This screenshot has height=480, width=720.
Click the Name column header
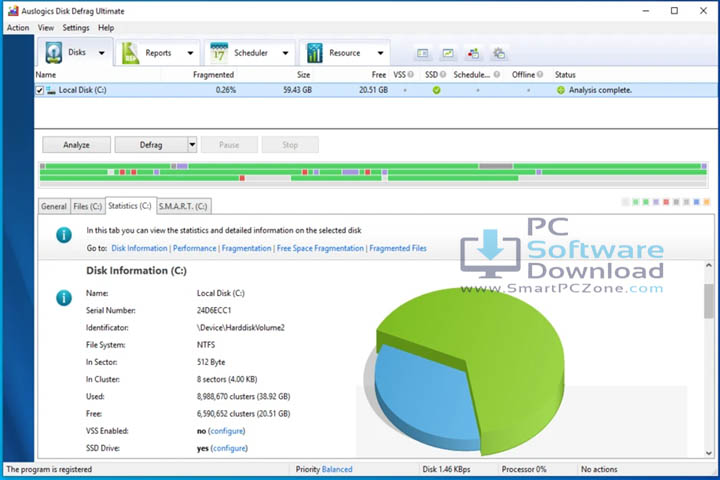(x=45, y=74)
